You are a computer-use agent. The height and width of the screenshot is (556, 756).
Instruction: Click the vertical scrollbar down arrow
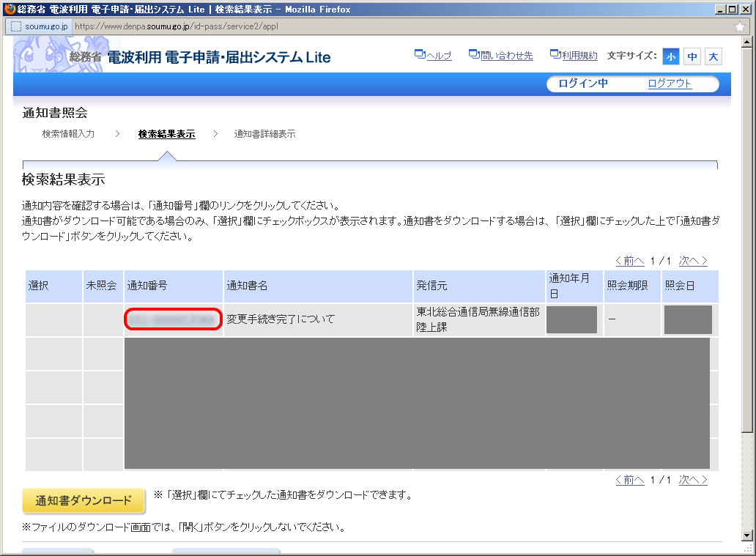pyautogui.click(x=746, y=535)
